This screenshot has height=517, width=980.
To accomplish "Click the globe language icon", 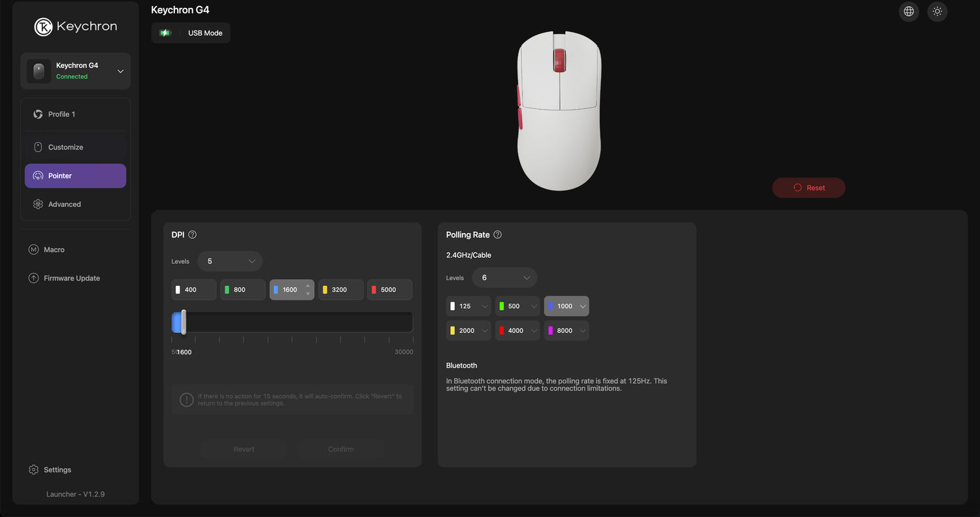I will [x=909, y=12].
